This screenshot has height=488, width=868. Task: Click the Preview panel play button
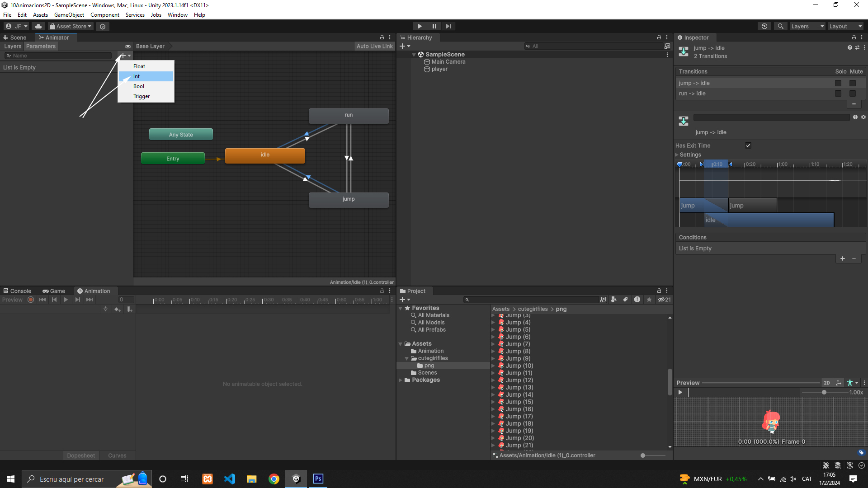coord(680,392)
